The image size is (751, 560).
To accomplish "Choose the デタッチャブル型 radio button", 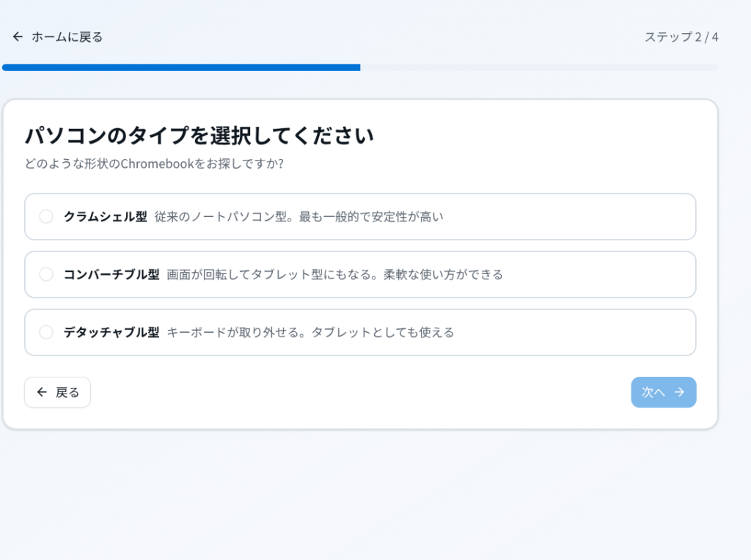I will tap(46, 332).
